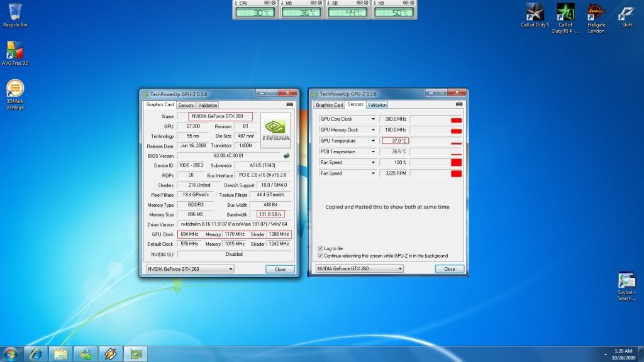Click the BIOS save chip icon
Viewport: 644px width, 362px height.
pyautogui.click(x=286, y=156)
